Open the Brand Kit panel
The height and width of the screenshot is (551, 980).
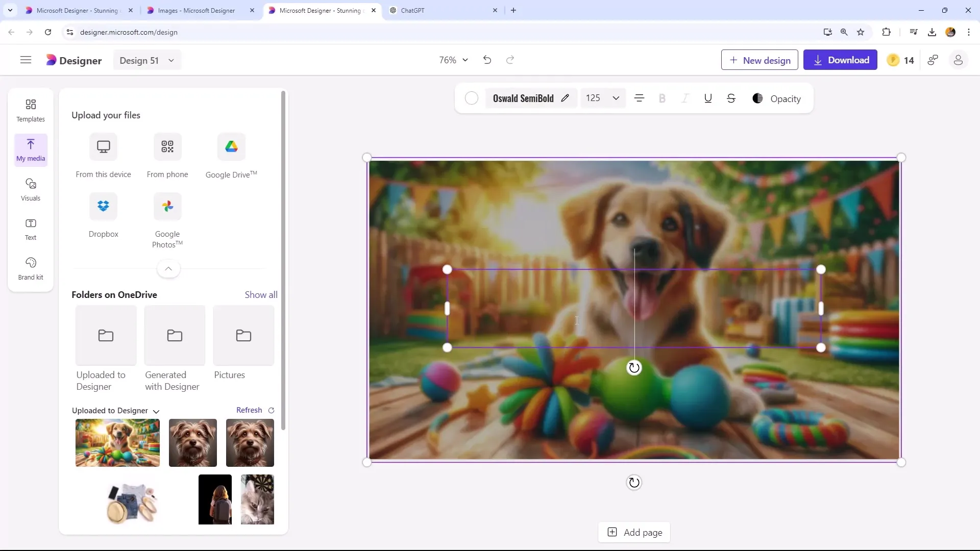point(30,268)
